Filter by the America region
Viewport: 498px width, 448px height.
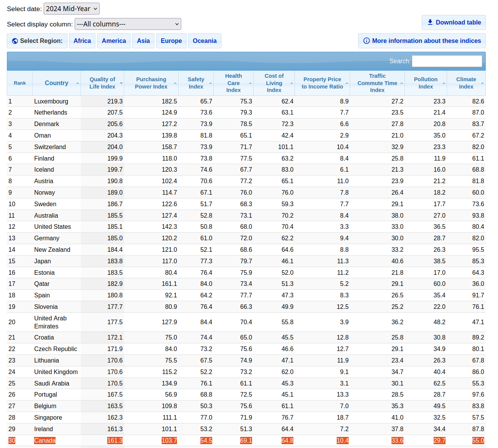click(x=114, y=41)
